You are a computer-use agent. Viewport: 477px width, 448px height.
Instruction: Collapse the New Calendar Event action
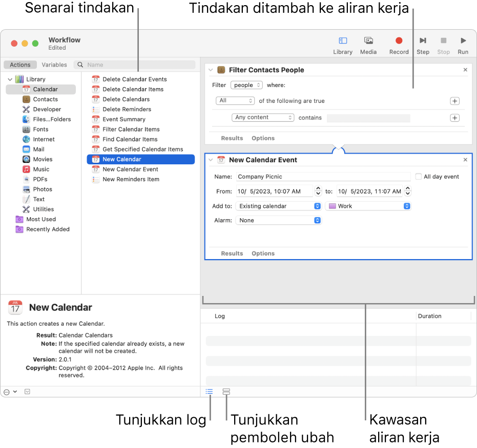(211, 160)
